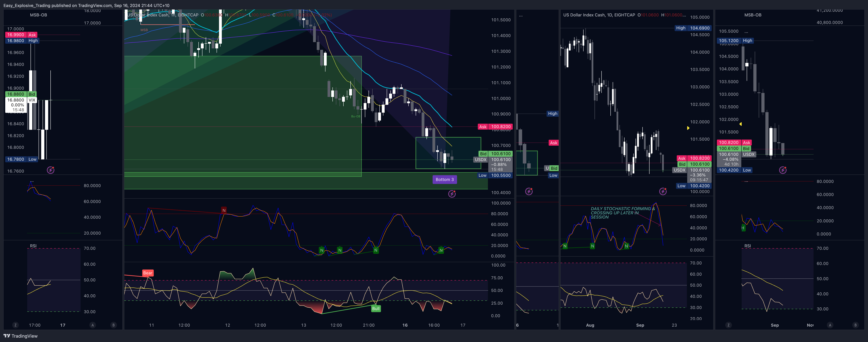Click the yellow arrow marker in the right MSB-OB chart
Screen dimensions: 868x342
coord(740,124)
